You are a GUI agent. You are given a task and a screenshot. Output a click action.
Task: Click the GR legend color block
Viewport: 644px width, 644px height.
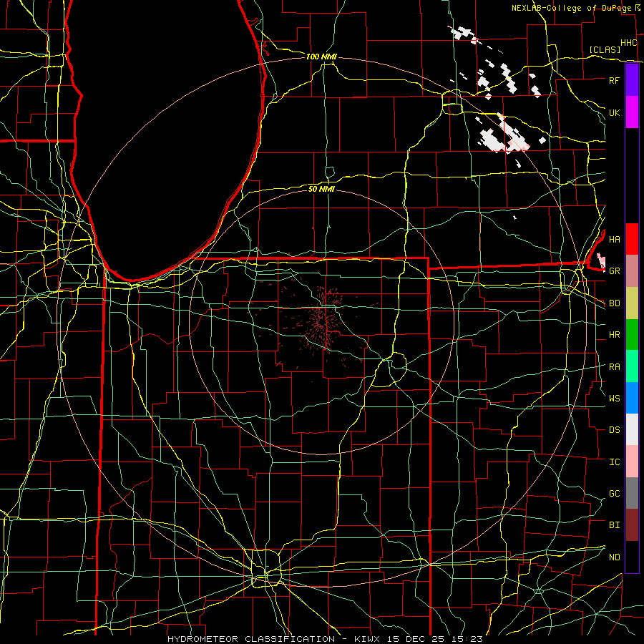coord(632,271)
